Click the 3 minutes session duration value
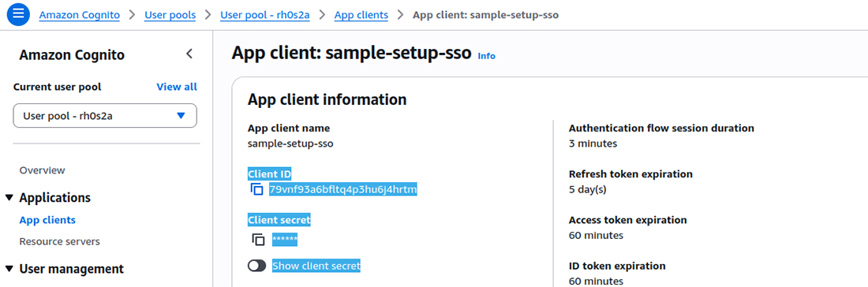Viewport: 868px width, 287px height. coord(593,143)
